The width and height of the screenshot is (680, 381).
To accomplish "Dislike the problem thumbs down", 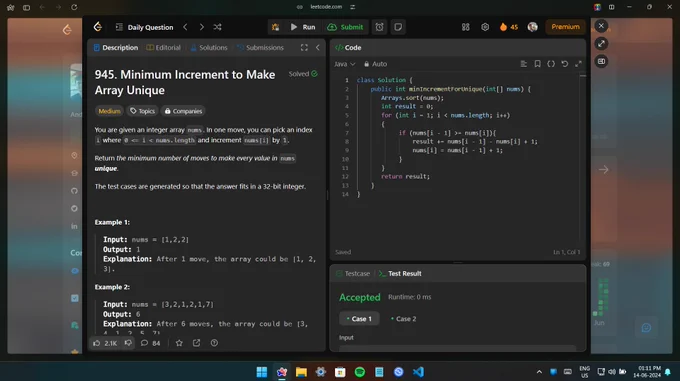I will [x=128, y=343].
